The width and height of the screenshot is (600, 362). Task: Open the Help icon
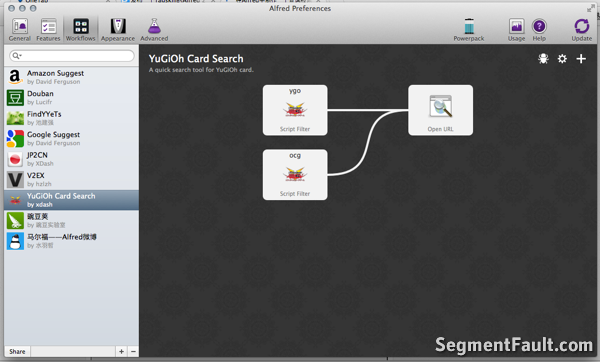tap(539, 29)
